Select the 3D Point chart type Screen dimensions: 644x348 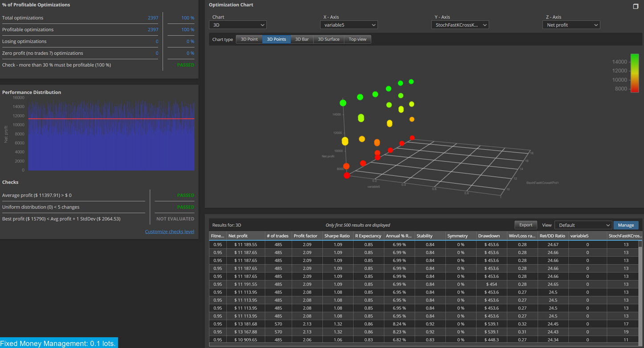point(249,39)
